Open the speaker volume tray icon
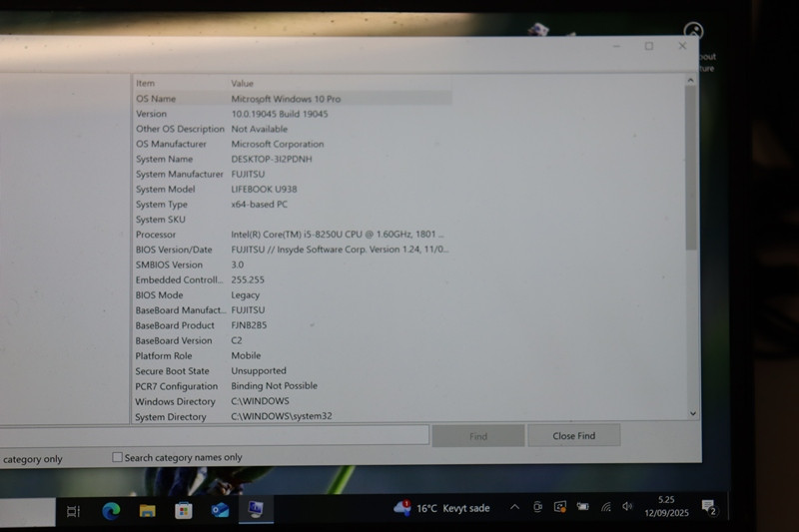799x532 pixels. pos(627,506)
